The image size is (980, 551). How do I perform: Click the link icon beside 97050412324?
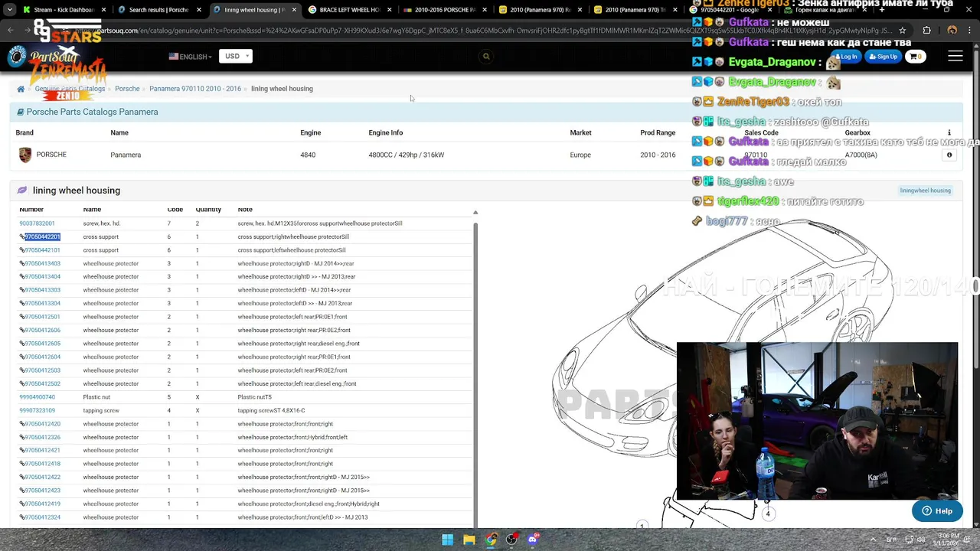(x=22, y=517)
